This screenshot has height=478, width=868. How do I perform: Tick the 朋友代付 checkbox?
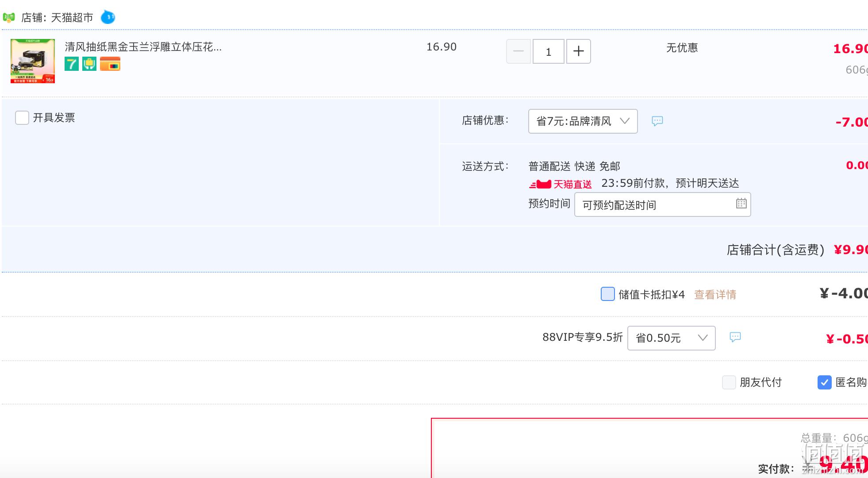pyautogui.click(x=729, y=382)
